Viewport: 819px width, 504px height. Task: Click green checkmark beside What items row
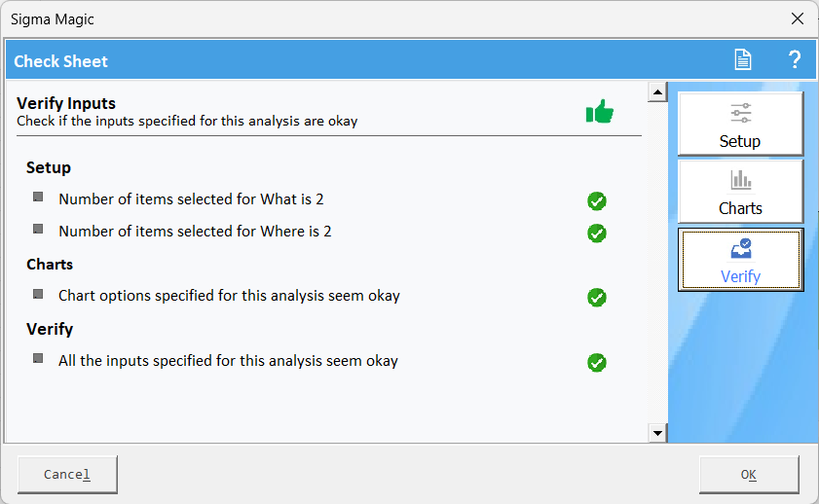point(597,201)
